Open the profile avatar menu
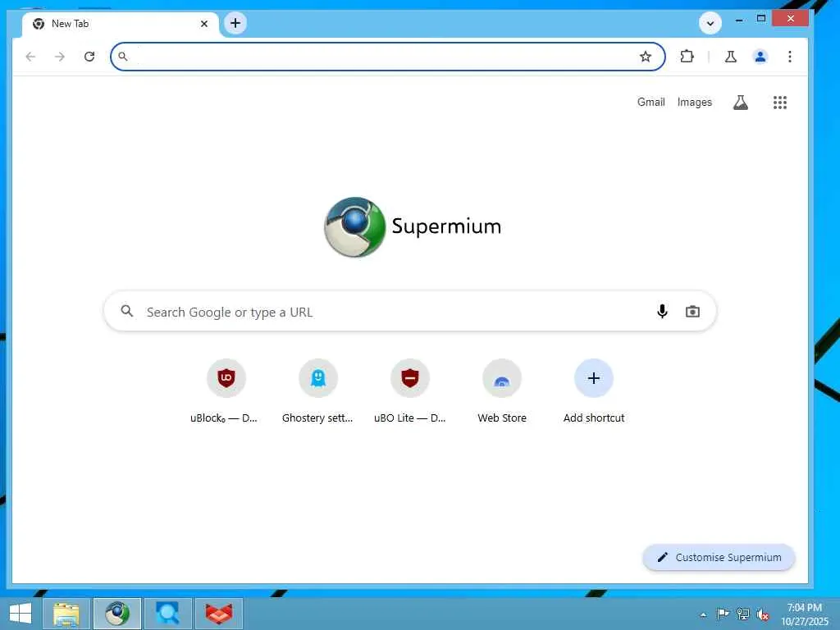840x630 pixels. 760,57
